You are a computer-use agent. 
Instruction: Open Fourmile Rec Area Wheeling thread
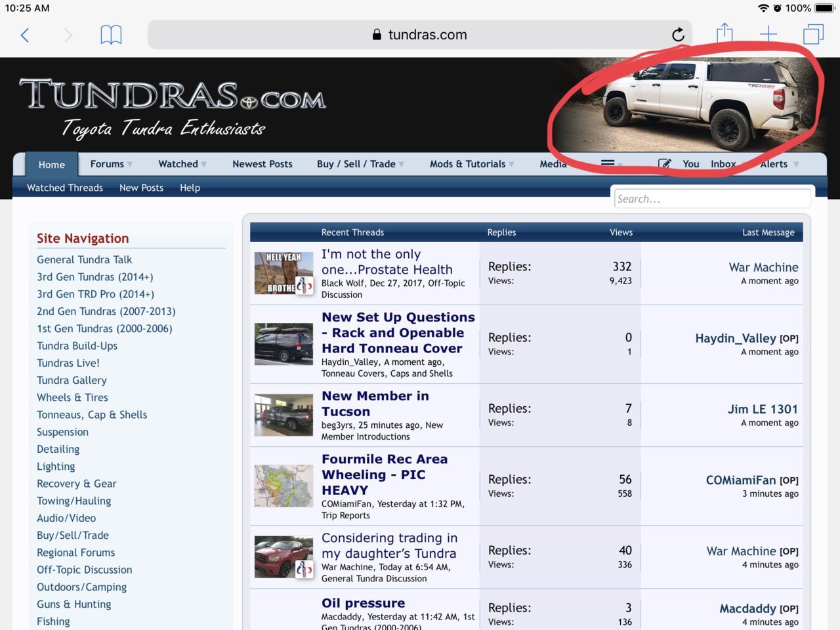point(385,474)
